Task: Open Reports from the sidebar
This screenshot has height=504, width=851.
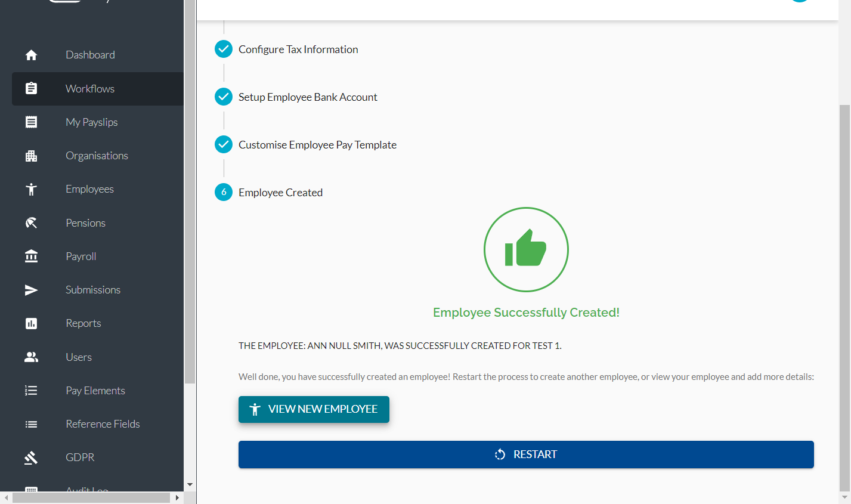Action: tap(98, 323)
